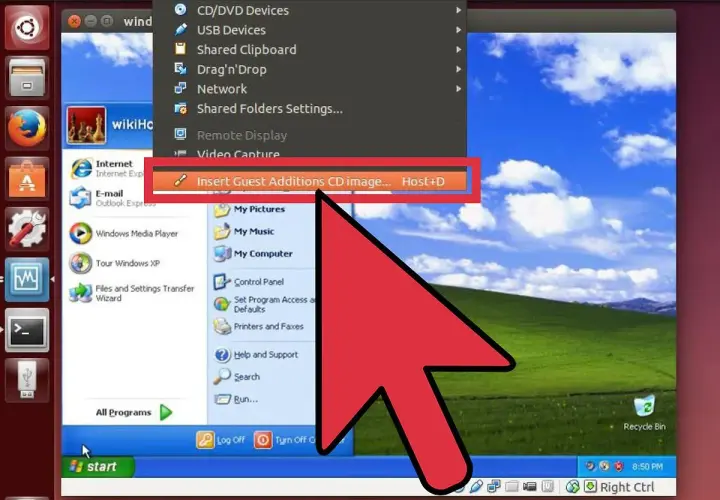
Task: Open the Files manager in the launcher
Action: pos(27,78)
